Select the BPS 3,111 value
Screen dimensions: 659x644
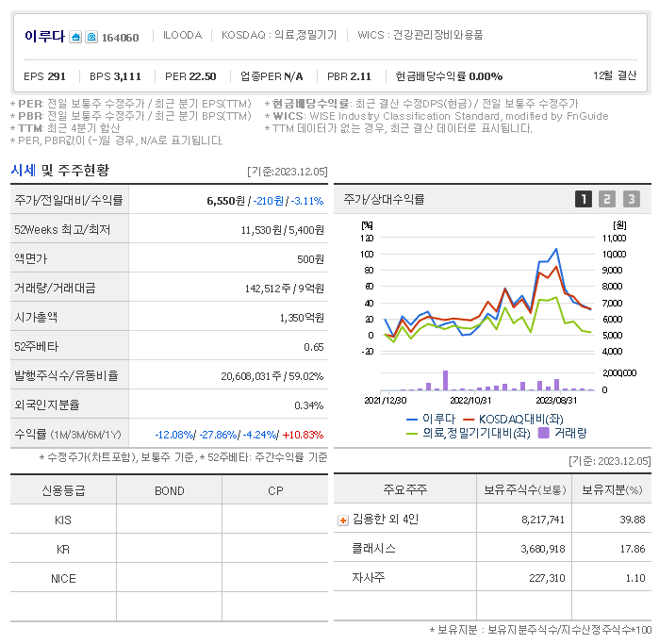[115, 76]
